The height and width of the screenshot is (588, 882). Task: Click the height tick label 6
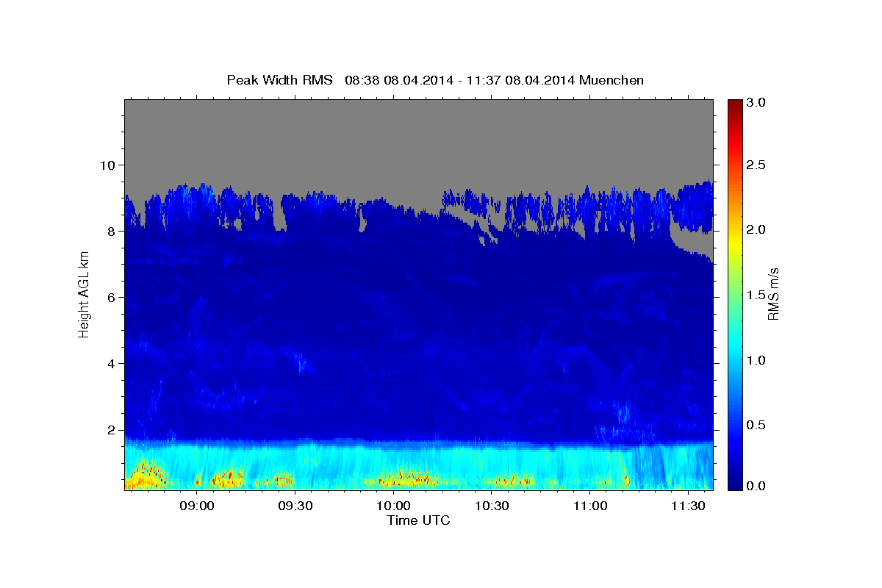coord(112,297)
